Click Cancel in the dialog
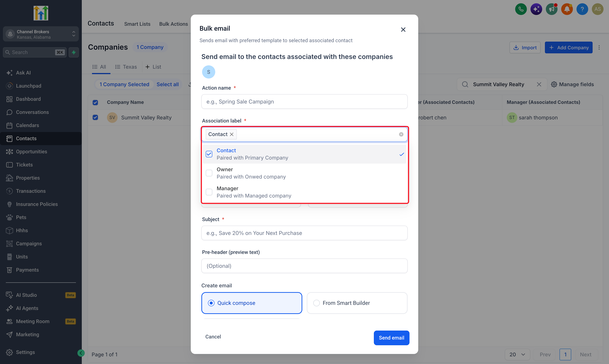 point(213,337)
